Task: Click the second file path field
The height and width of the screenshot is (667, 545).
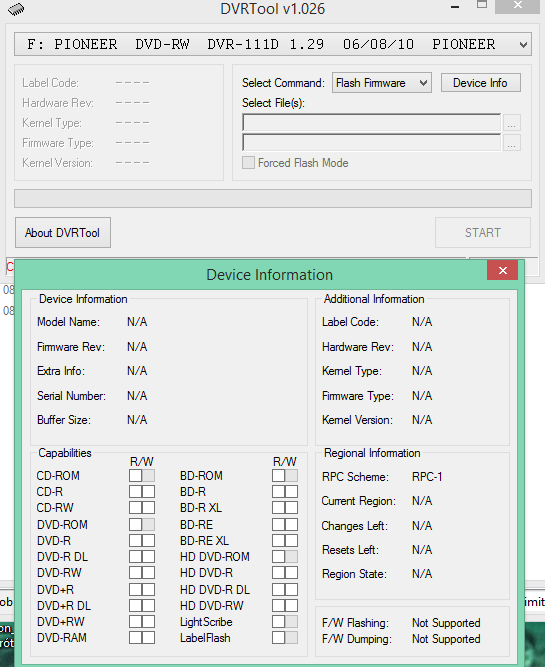Action: pyautogui.click(x=371, y=143)
